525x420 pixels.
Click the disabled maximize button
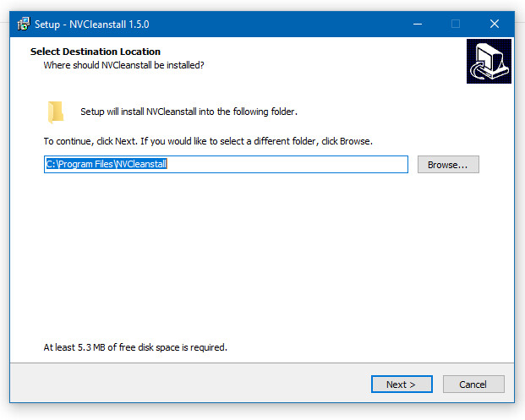click(456, 24)
